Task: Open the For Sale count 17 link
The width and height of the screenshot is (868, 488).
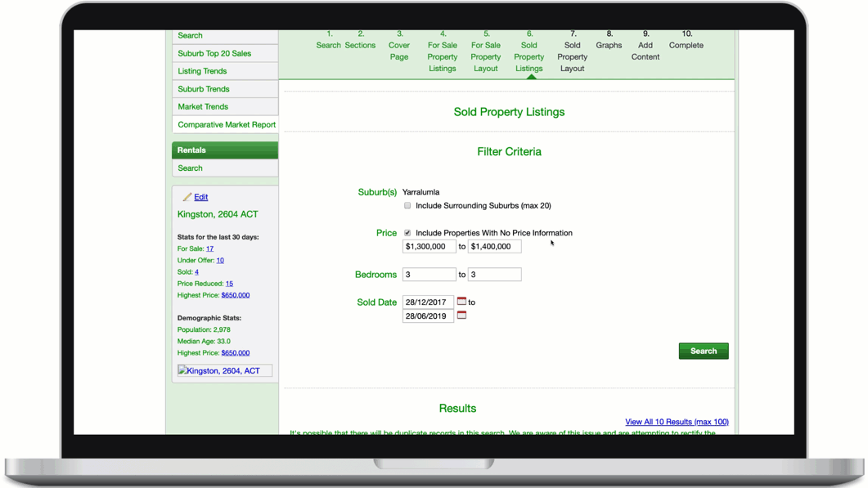Action: pyautogui.click(x=209, y=248)
